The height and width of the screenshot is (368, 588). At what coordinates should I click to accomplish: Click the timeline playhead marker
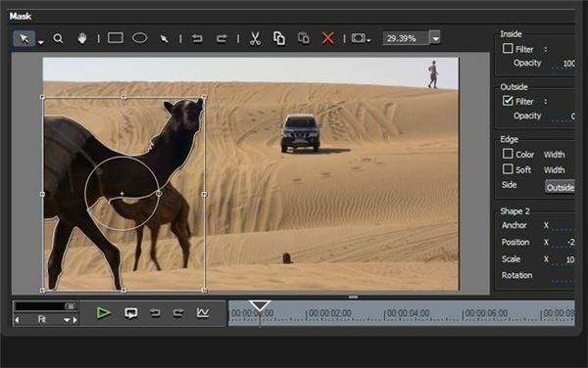(260, 305)
